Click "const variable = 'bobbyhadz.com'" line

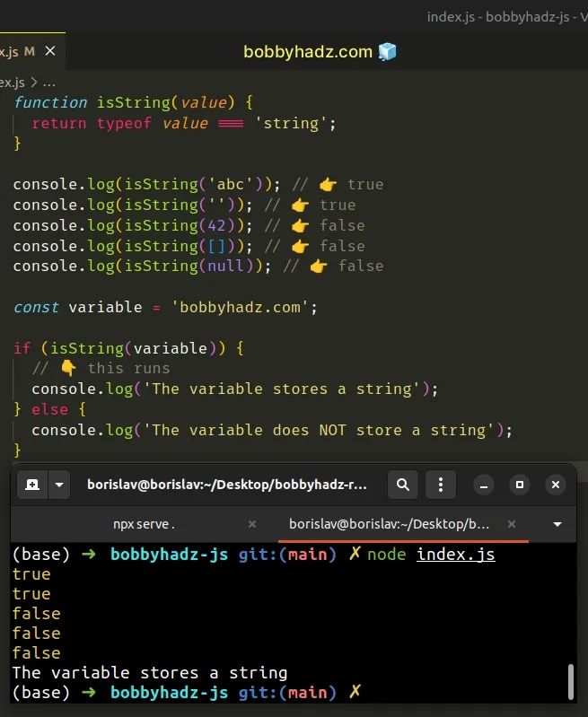pos(165,307)
